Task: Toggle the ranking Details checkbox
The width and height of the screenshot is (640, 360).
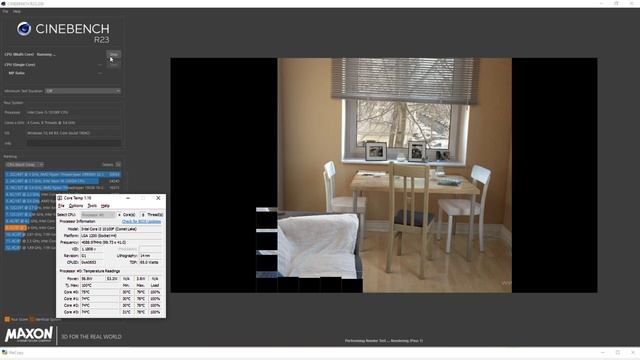Action: [118, 164]
